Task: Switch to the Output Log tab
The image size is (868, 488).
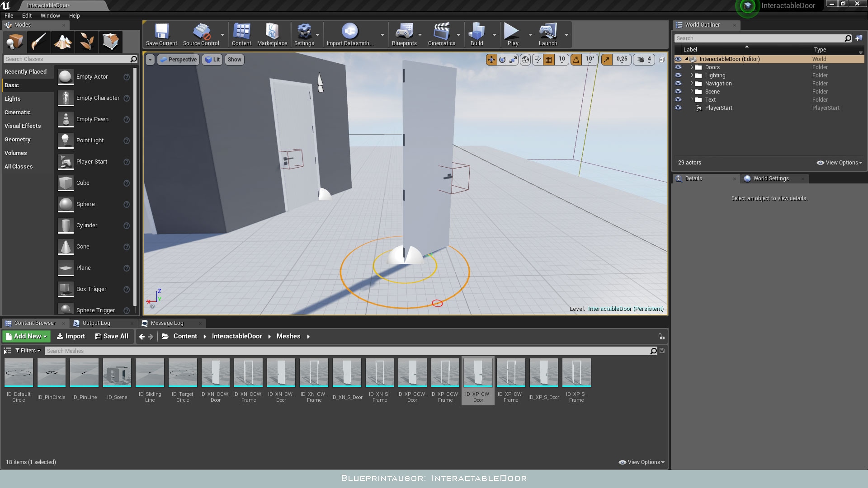Action: [x=96, y=323]
